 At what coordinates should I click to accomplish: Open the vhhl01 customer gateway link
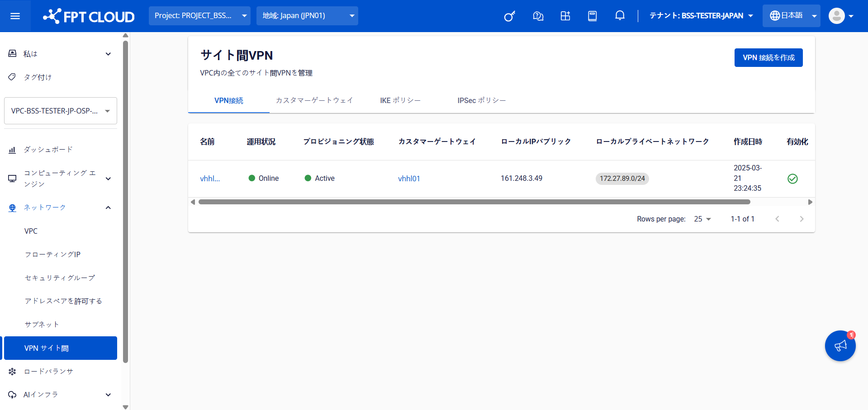[x=409, y=179]
